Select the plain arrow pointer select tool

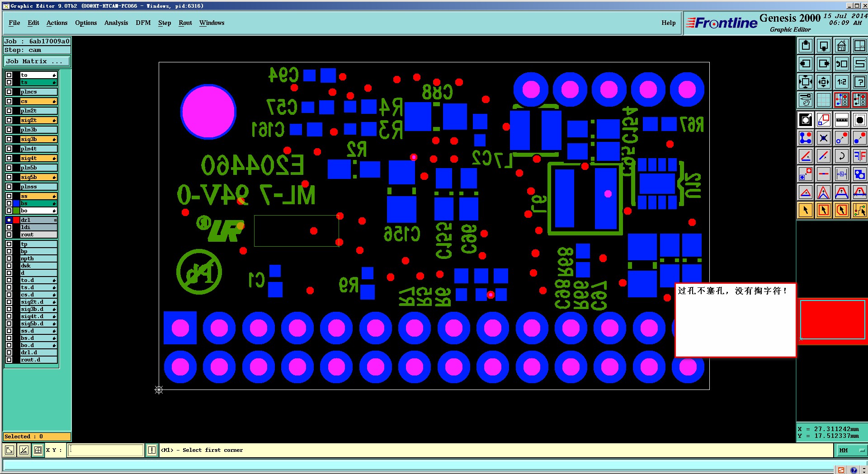point(806,210)
